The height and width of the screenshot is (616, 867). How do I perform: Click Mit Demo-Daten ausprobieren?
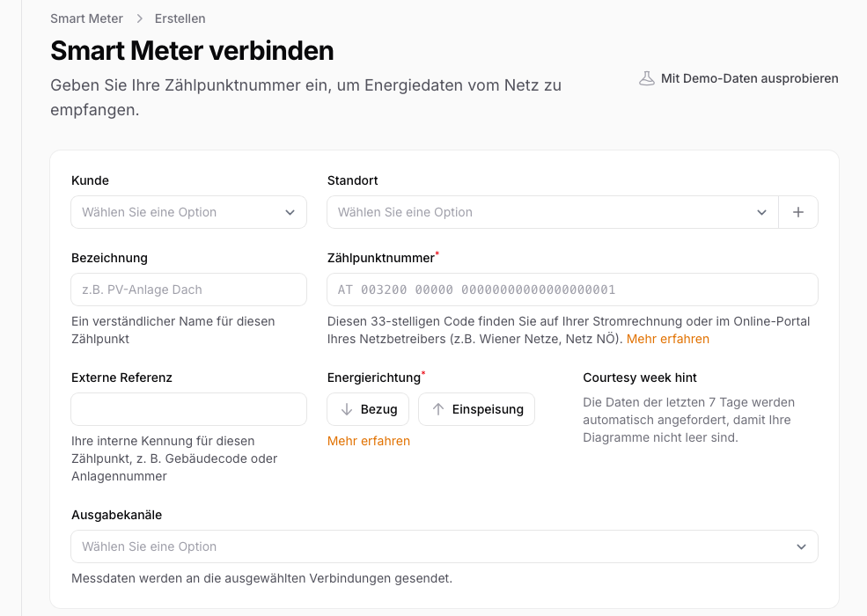(x=748, y=77)
